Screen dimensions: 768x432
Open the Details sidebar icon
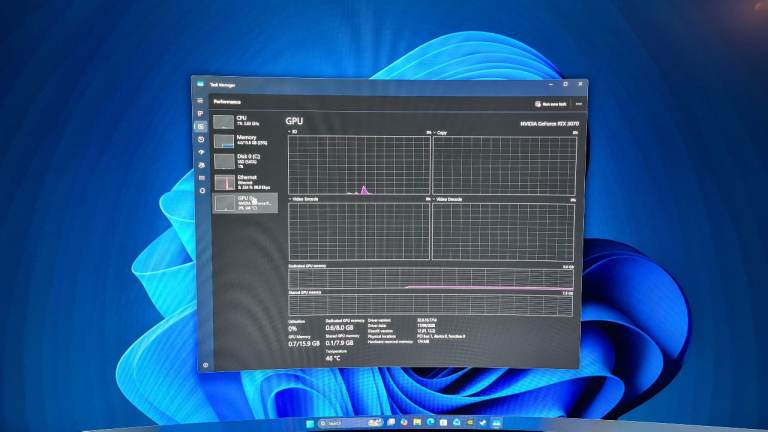(202, 178)
